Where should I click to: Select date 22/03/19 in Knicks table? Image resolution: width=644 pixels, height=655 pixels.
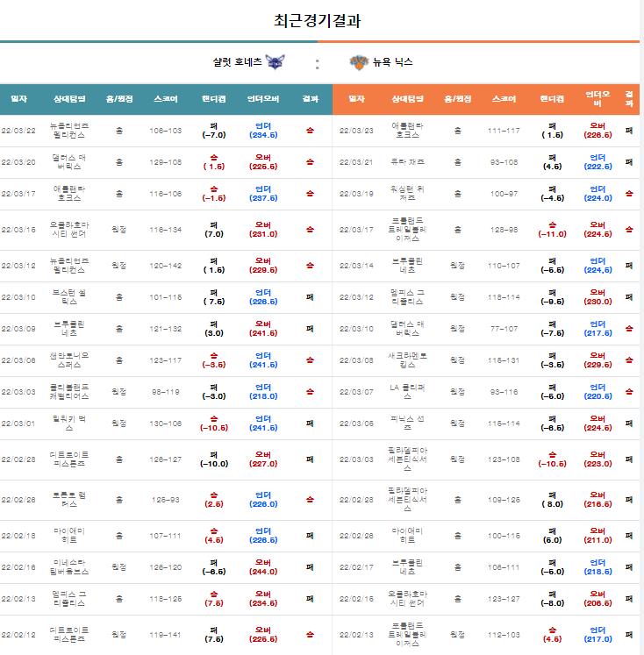click(x=356, y=194)
